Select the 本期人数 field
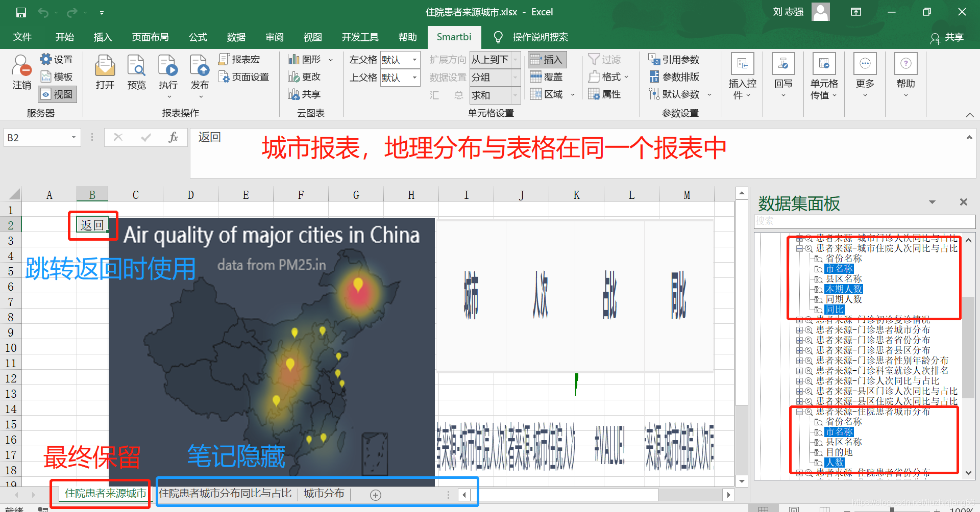 (x=844, y=289)
